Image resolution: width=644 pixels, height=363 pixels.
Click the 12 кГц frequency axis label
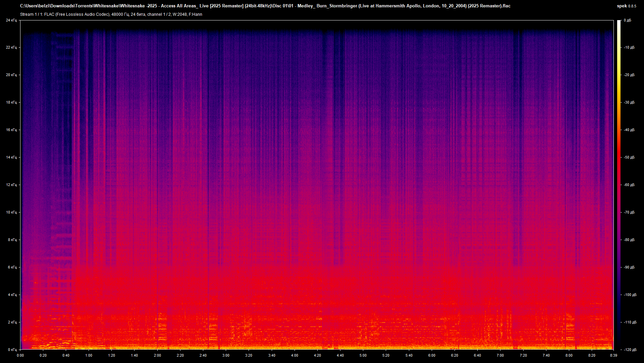pyautogui.click(x=11, y=185)
